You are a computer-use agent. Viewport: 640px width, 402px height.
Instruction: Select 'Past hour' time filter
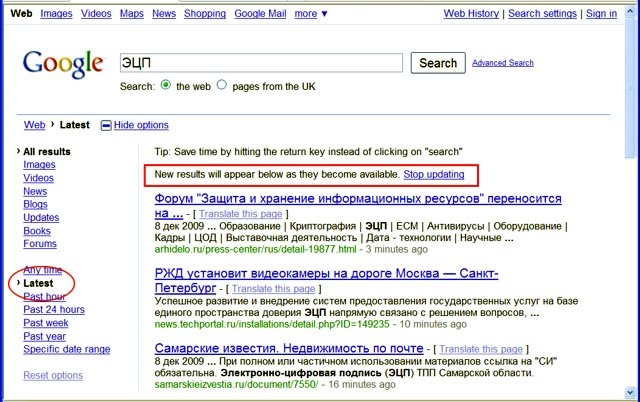click(x=44, y=296)
